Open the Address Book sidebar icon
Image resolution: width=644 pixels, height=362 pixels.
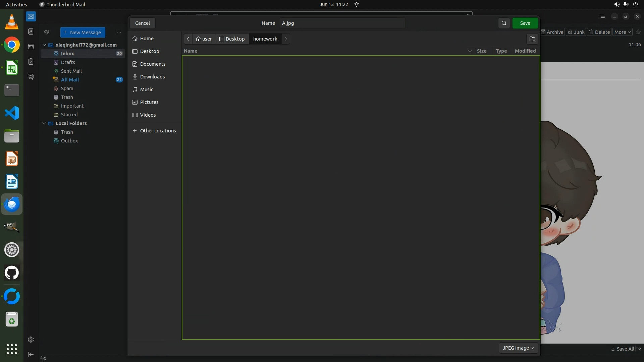click(x=31, y=32)
